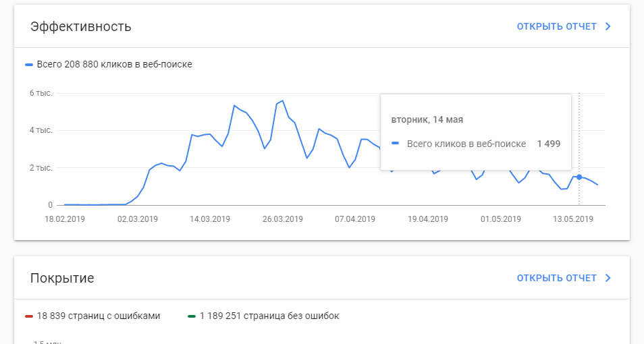Click the Покрытие card heading

[x=62, y=278]
